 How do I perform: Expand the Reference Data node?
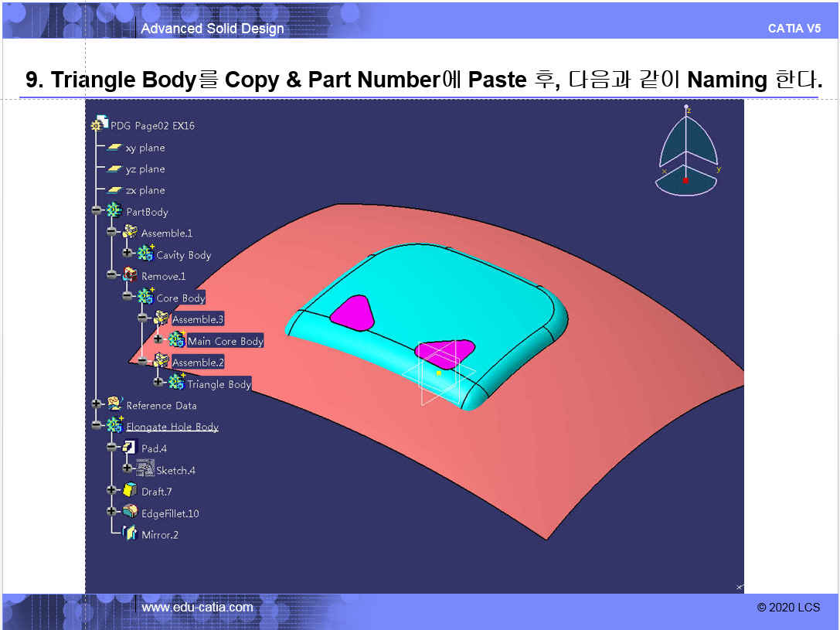pyautogui.click(x=96, y=404)
